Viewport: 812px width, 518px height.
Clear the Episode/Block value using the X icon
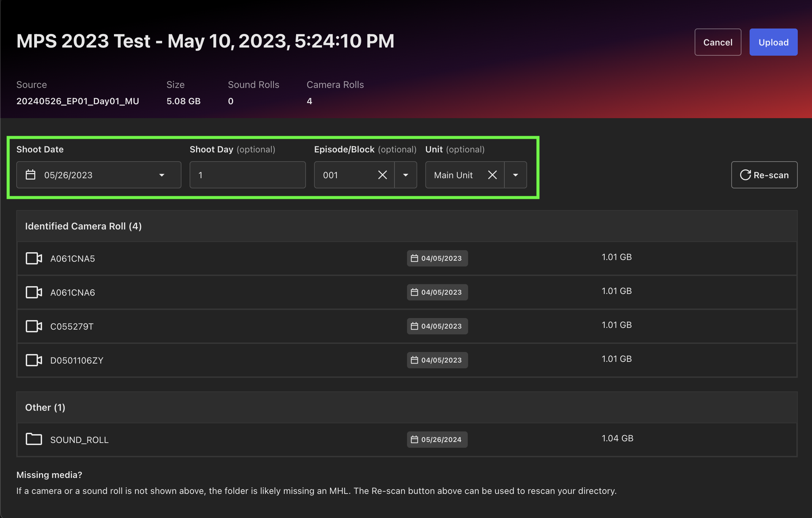tap(383, 175)
